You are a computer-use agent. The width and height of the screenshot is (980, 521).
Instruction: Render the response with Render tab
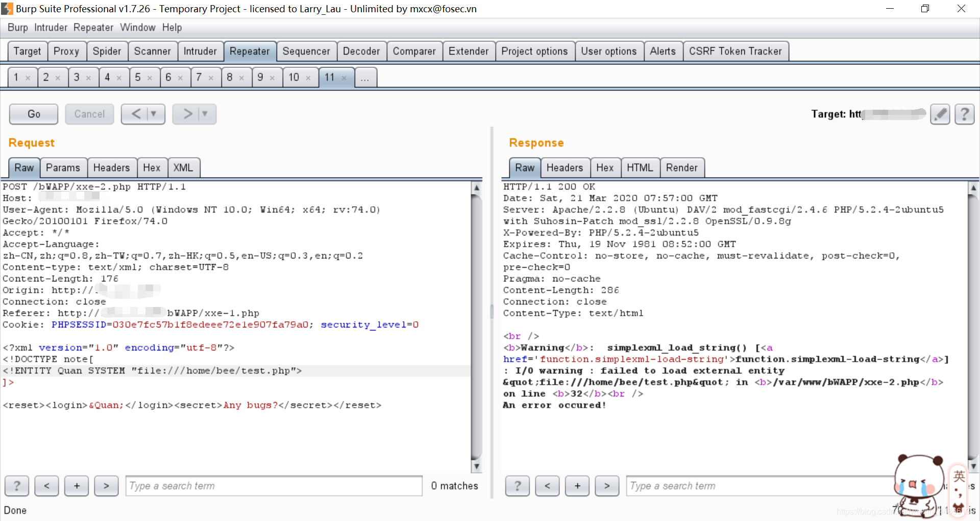point(681,168)
